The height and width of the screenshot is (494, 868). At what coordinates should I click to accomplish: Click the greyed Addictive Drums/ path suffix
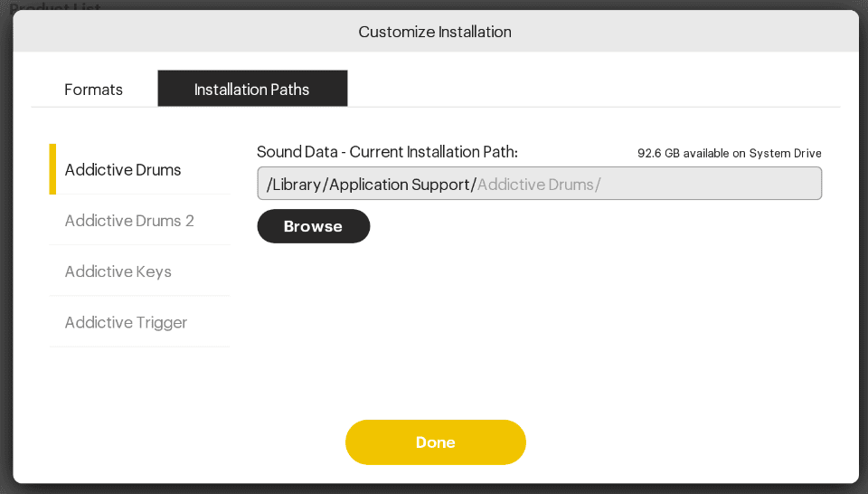tap(539, 185)
